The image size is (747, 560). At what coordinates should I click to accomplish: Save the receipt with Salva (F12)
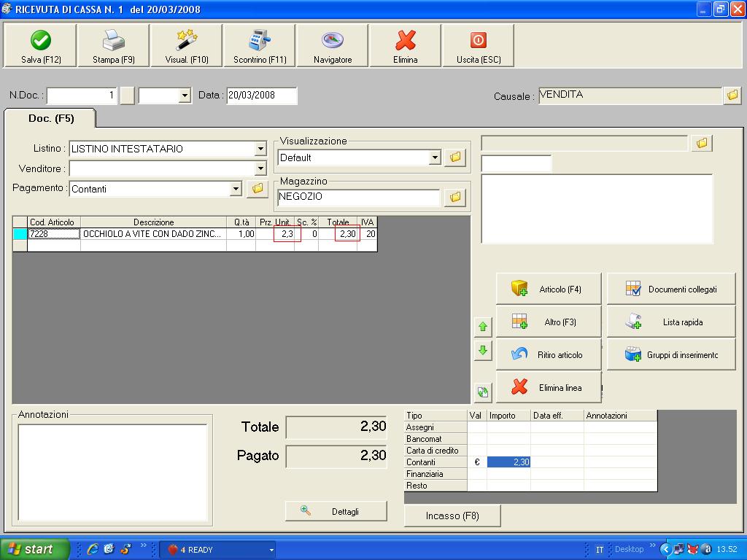41,46
